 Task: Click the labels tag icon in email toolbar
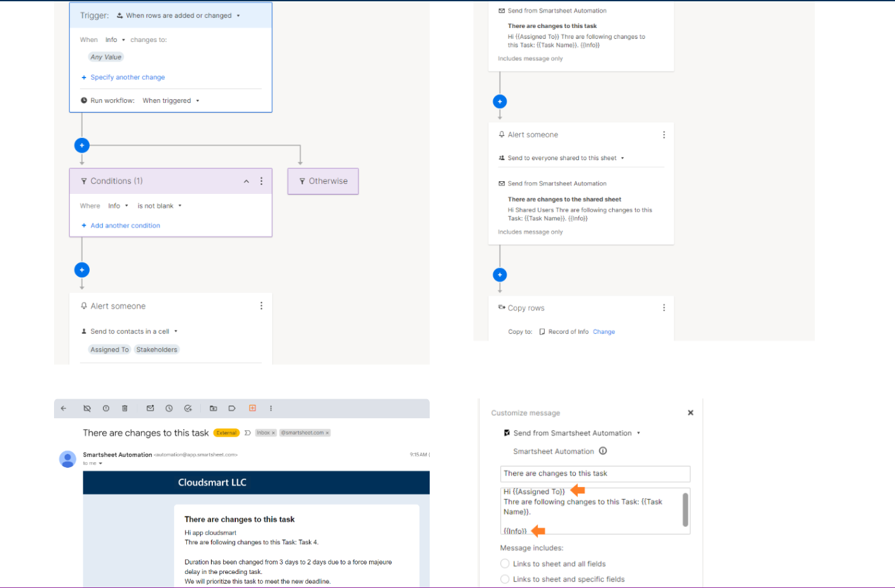click(x=232, y=409)
